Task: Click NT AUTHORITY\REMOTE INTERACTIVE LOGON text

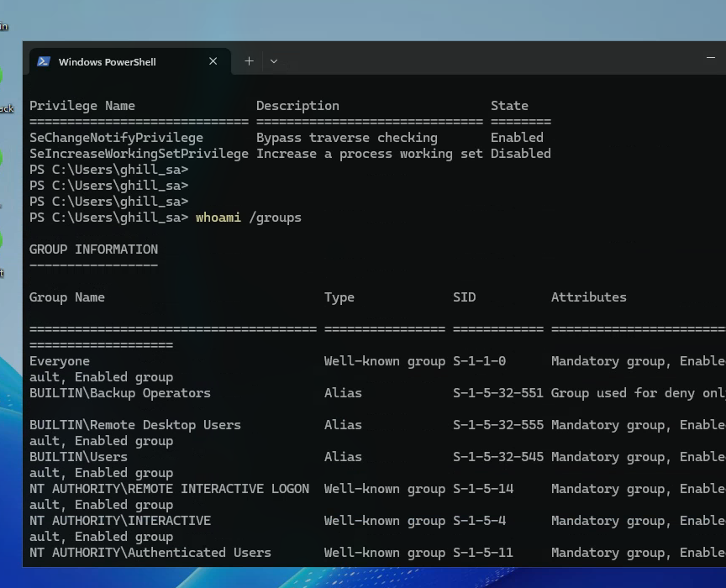Action: (169, 489)
